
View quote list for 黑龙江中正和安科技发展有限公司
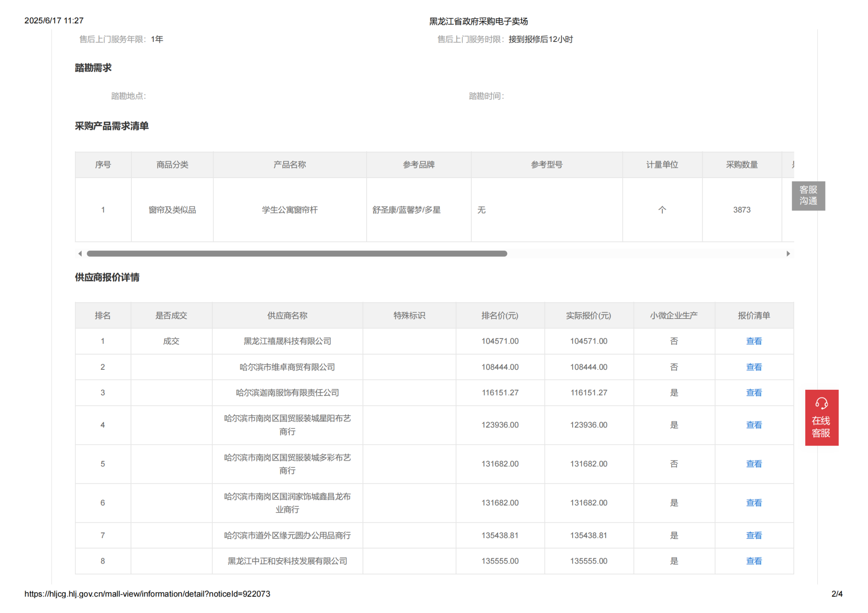(754, 561)
